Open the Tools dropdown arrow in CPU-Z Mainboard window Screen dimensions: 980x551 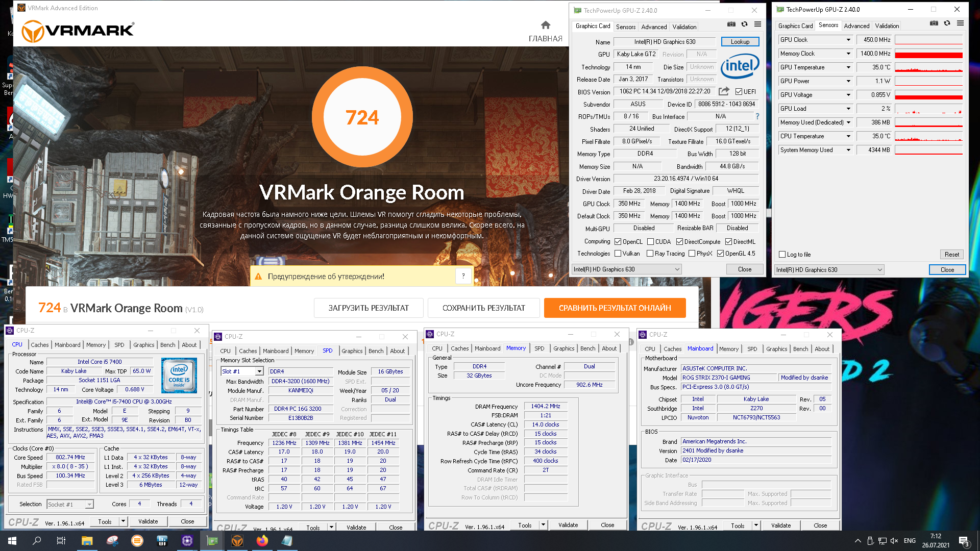(756, 525)
